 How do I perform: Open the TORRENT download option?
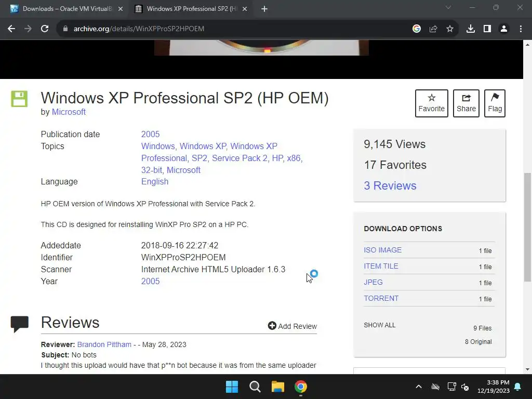(x=381, y=298)
